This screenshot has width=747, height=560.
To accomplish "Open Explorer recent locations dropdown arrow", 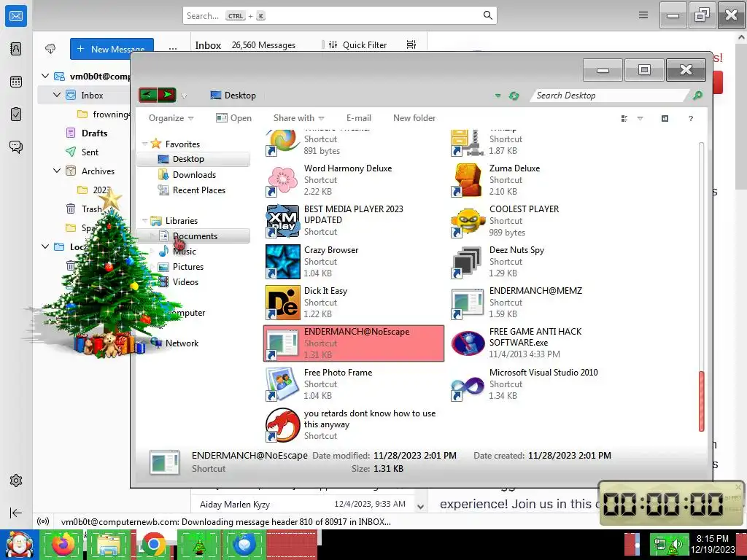I will [184, 96].
